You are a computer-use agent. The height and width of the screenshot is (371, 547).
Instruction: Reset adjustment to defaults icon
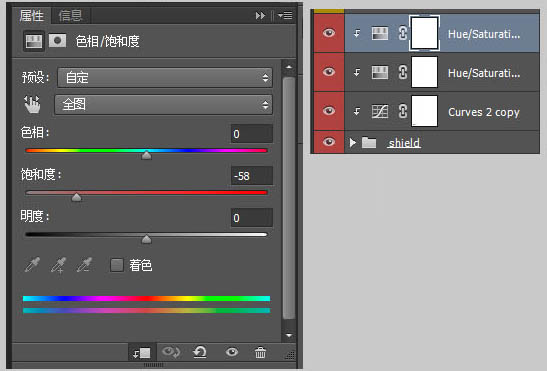click(x=200, y=352)
